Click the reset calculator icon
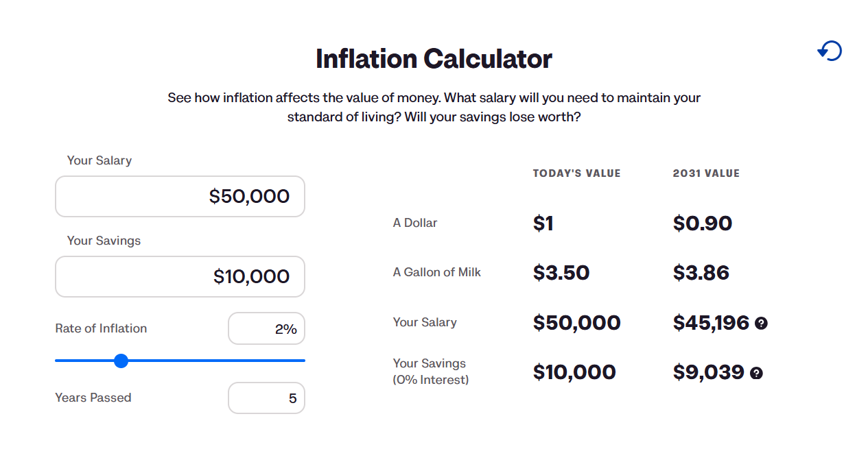The height and width of the screenshot is (460, 868). click(830, 51)
